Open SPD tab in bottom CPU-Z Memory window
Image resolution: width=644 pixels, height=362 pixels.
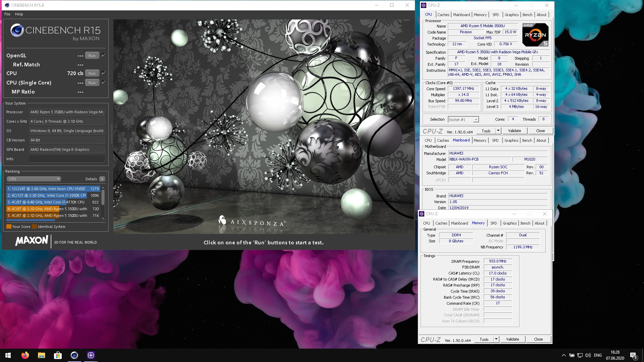point(493,223)
